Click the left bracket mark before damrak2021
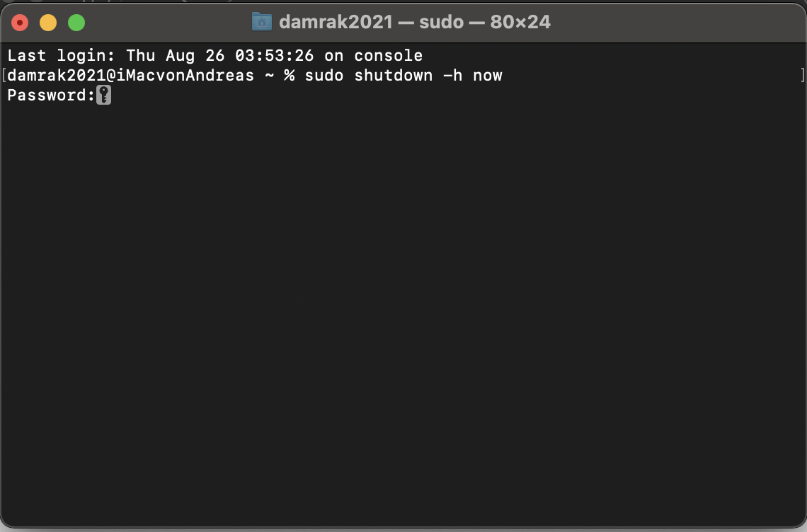Screen dimensions: 807x532 click(4, 75)
